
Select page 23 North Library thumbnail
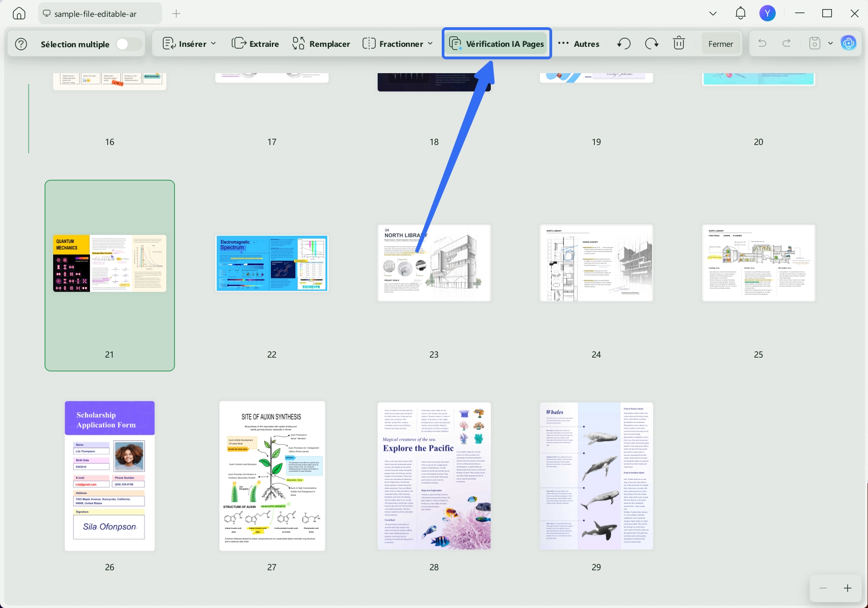434,263
